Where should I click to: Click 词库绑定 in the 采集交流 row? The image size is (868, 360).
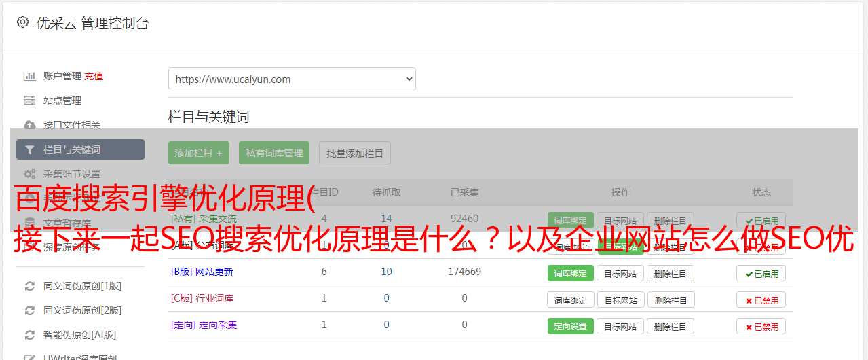pyautogui.click(x=571, y=220)
